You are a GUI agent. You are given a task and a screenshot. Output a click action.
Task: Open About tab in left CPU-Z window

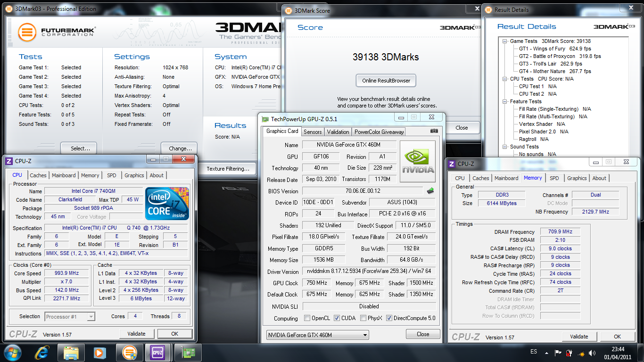tap(157, 175)
